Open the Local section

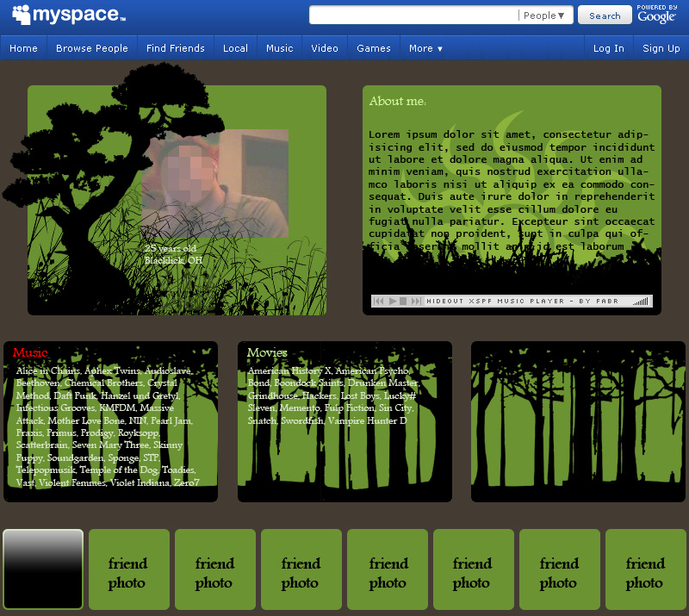pyautogui.click(x=235, y=48)
